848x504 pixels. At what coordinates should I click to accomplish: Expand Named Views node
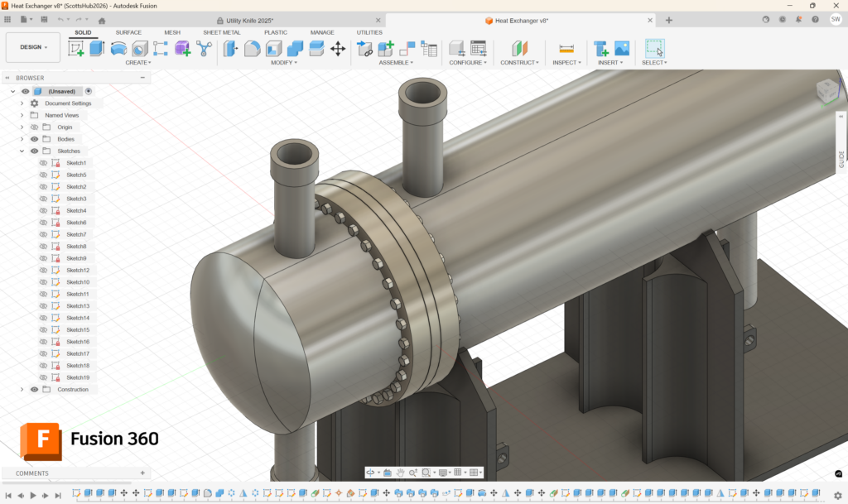[22, 115]
